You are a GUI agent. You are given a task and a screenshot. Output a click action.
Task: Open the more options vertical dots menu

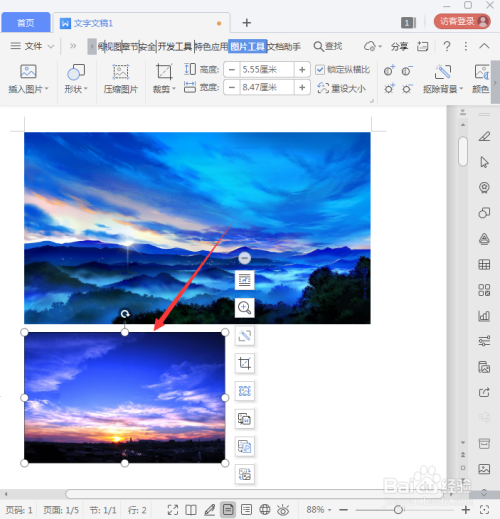(x=466, y=46)
